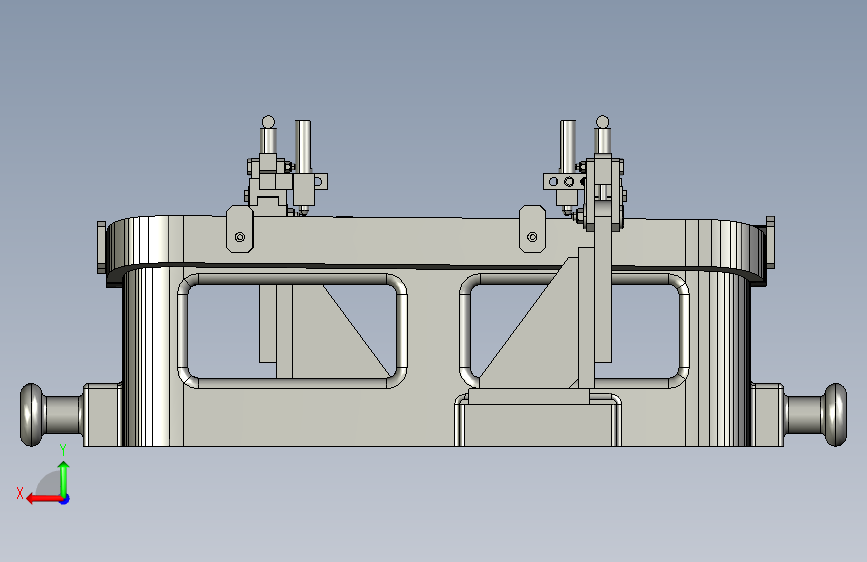Viewport: 867px width, 562px height.
Task: Select the left ball-topped pin on top assembly
Action: 268,134
